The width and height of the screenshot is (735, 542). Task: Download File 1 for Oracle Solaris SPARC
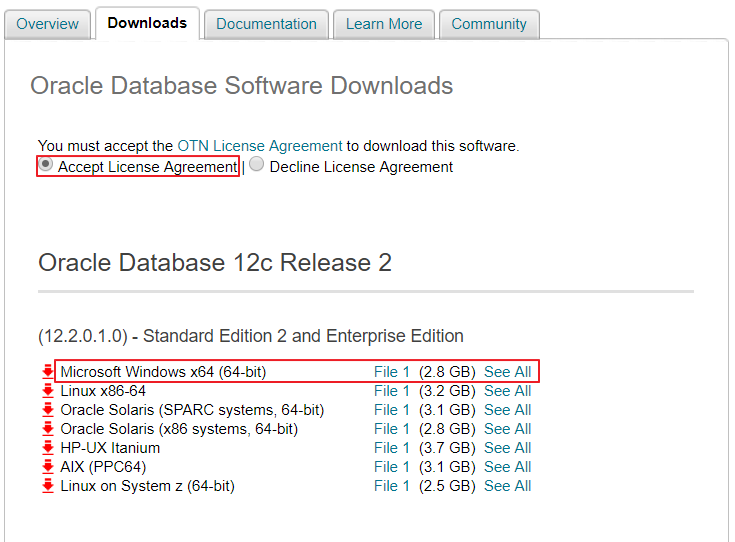pos(391,410)
